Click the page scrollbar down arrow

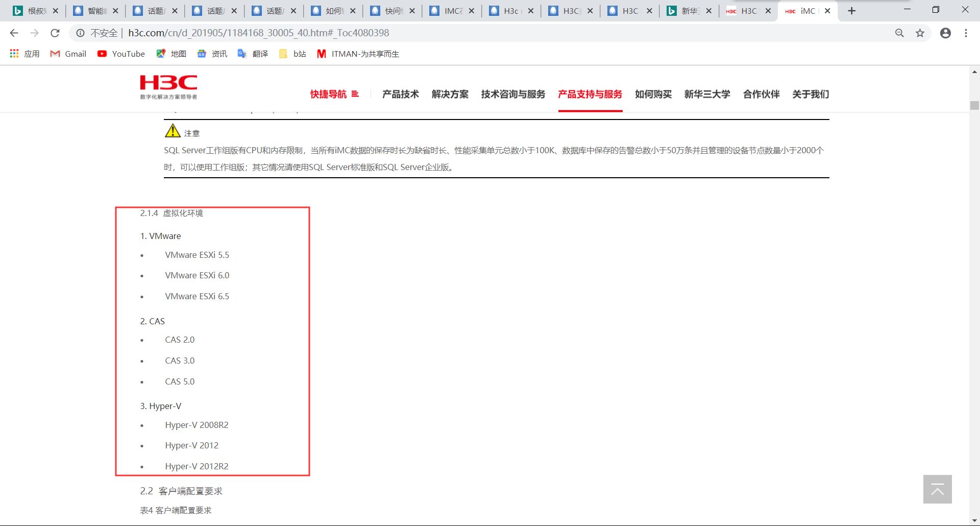tap(974, 521)
